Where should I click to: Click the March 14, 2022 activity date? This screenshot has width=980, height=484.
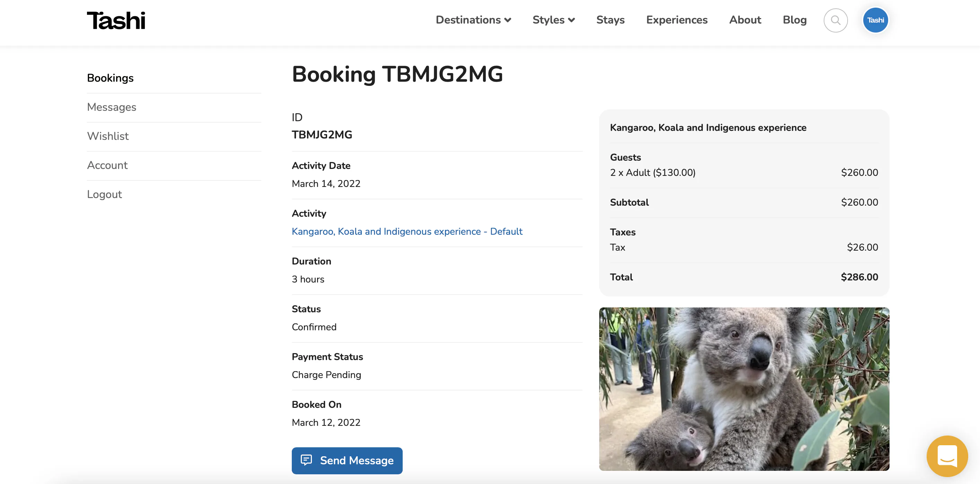coord(326,183)
